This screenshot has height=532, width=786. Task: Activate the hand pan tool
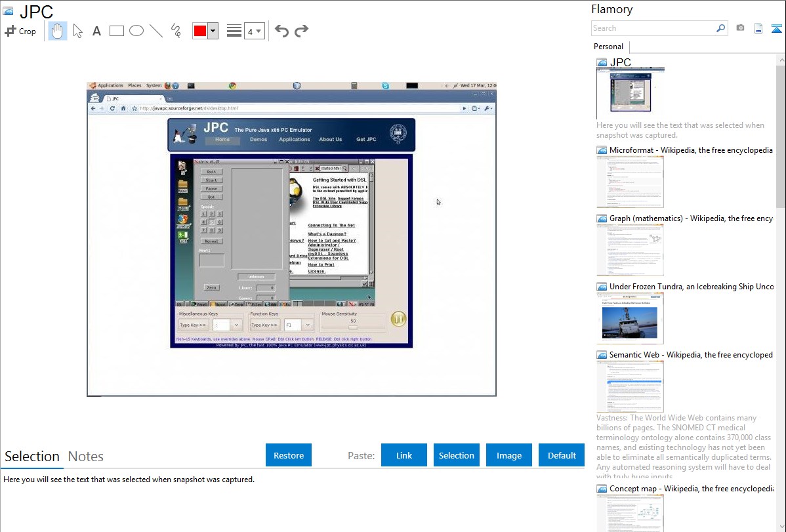tap(57, 31)
